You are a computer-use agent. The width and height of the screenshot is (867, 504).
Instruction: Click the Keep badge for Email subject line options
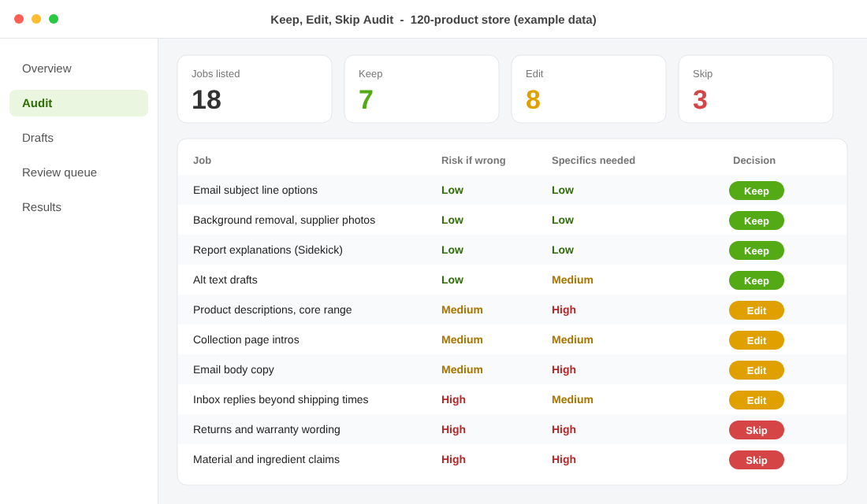click(757, 191)
